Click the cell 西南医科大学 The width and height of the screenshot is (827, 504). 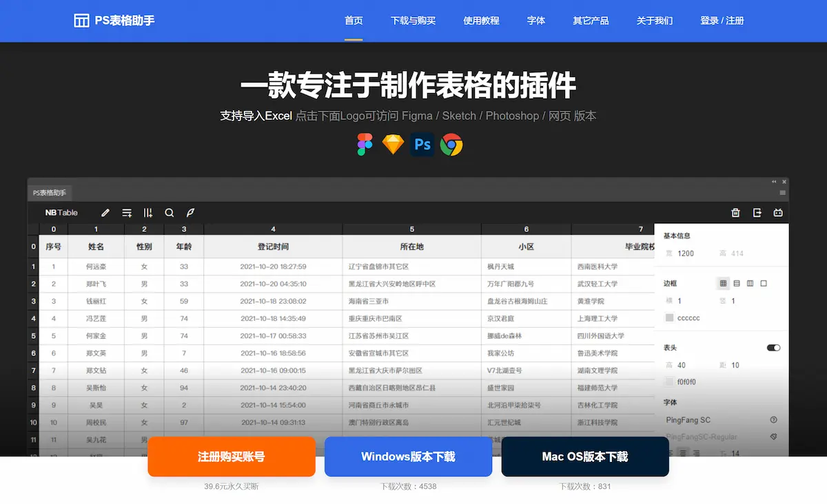click(613, 266)
